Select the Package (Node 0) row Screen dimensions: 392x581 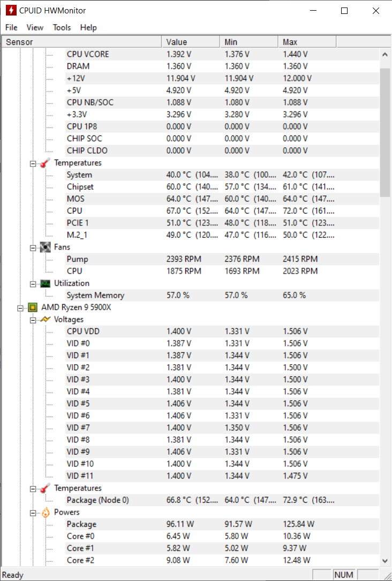[222, 500]
